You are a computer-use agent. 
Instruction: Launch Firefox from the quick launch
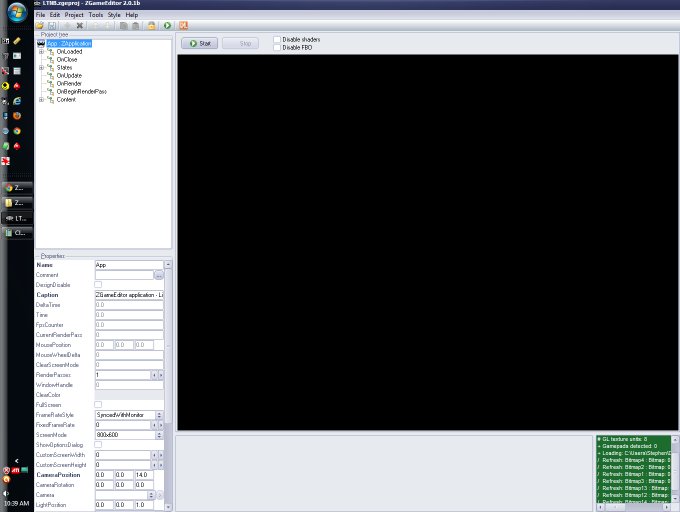17,116
